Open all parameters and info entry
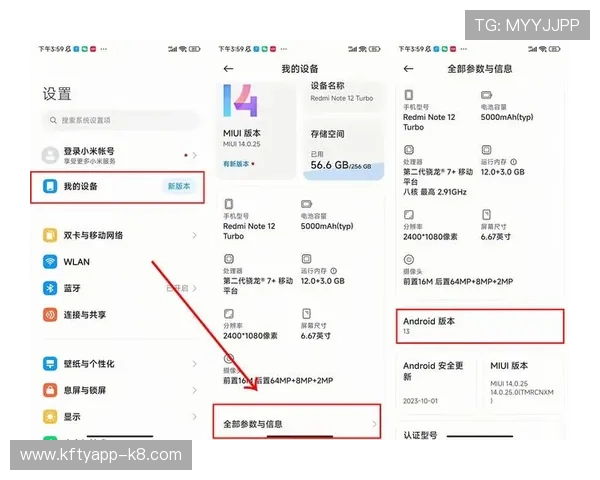This screenshot has width=600, height=480. click(297, 421)
